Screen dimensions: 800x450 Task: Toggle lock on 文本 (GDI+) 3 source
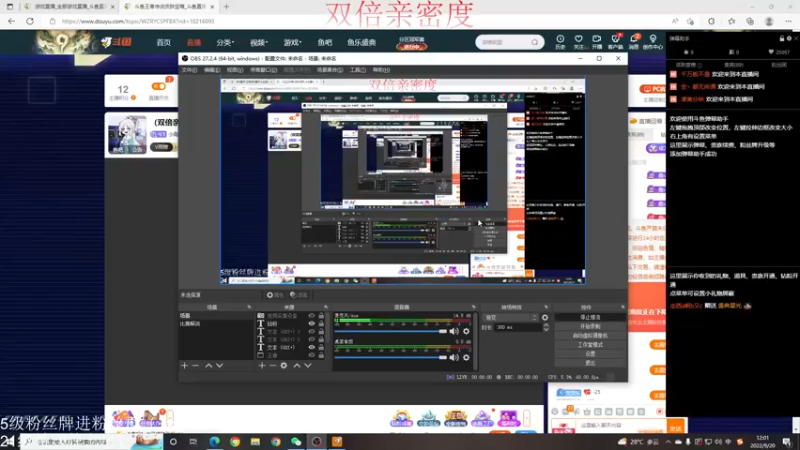[x=321, y=332]
